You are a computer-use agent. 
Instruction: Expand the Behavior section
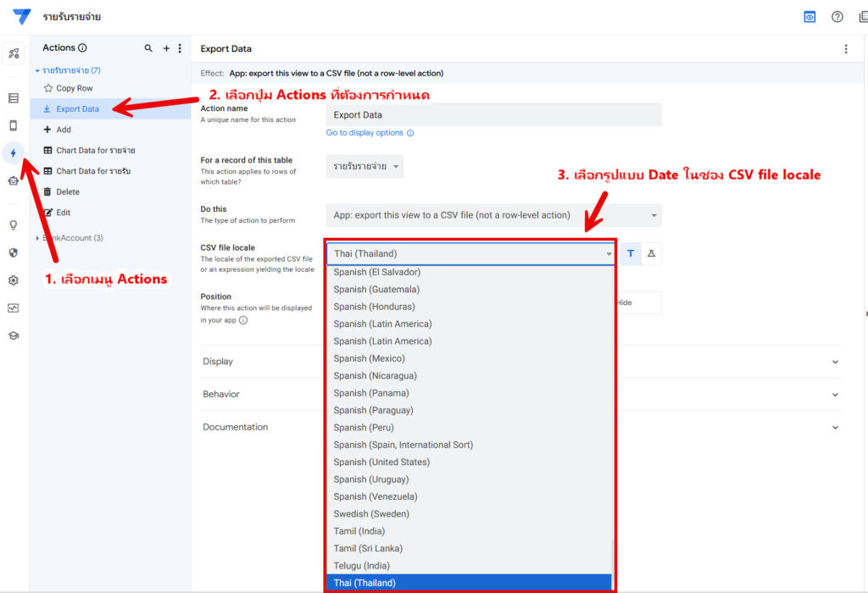[520, 394]
